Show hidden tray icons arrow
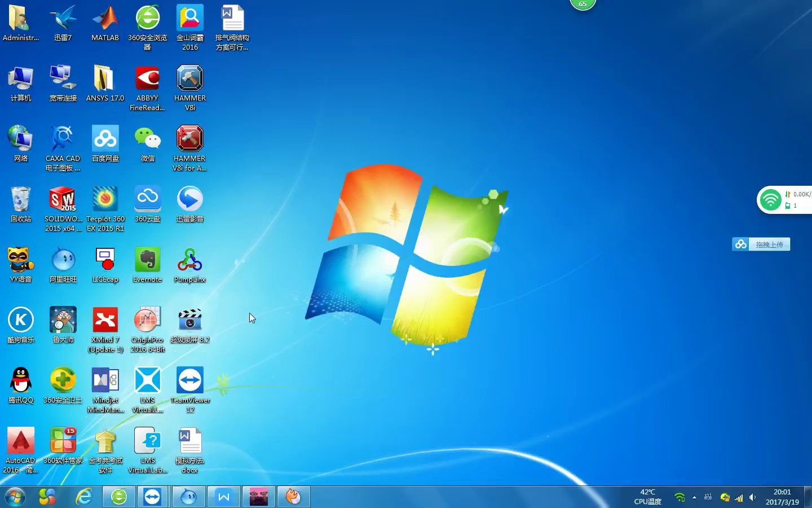Image resolution: width=812 pixels, height=508 pixels. tap(694, 497)
